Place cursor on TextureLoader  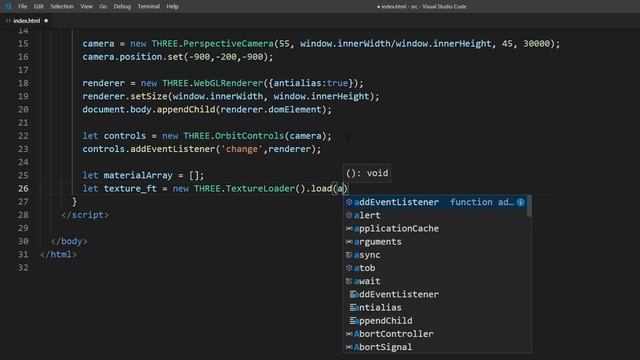pos(260,189)
